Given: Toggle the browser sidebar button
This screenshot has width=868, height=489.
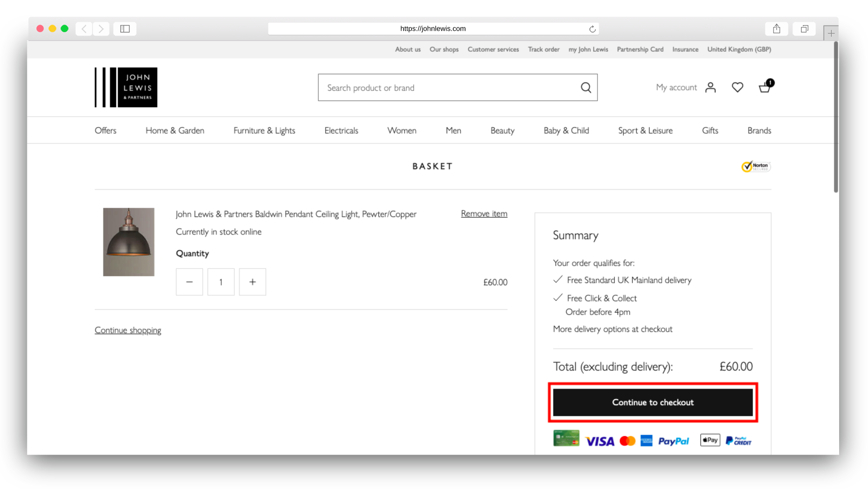Looking at the screenshot, I should click(x=125, y=29).
